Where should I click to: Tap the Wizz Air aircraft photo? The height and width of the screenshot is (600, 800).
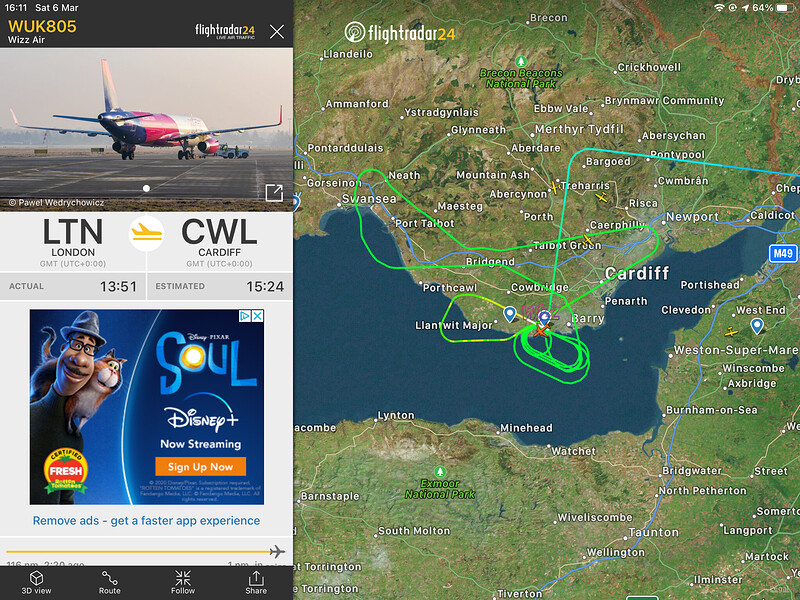[x=146, y=129]
